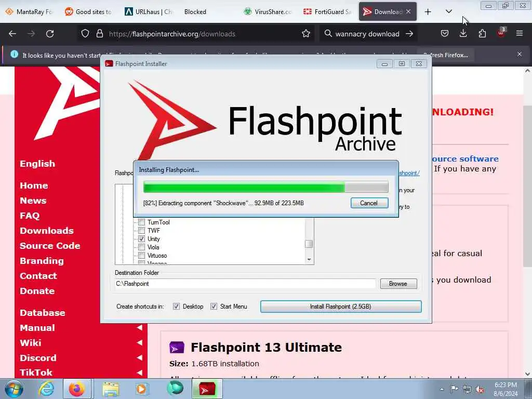Open the Pocket save icon
Screen dimensions: 532x399
(x=445, y=34)
